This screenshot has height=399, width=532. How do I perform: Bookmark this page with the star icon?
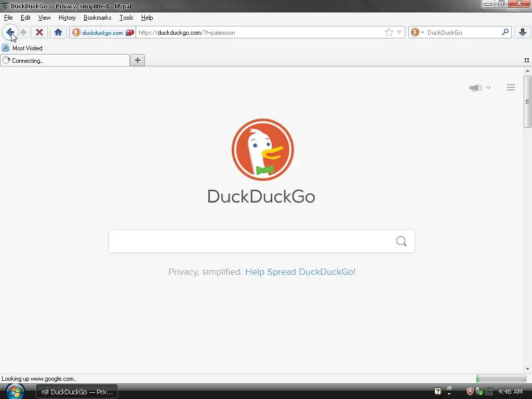(389, 33)
